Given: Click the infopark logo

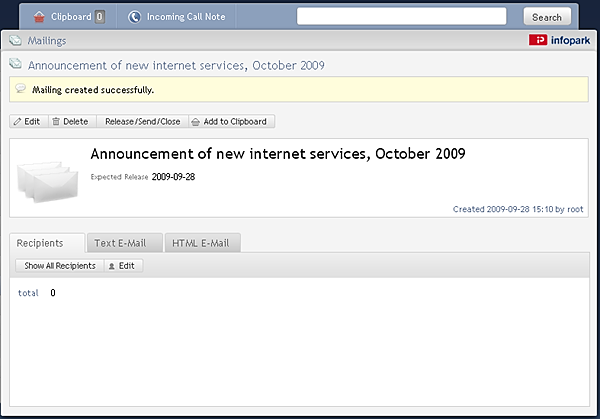Looking at the screenshot, I should 559,40.
